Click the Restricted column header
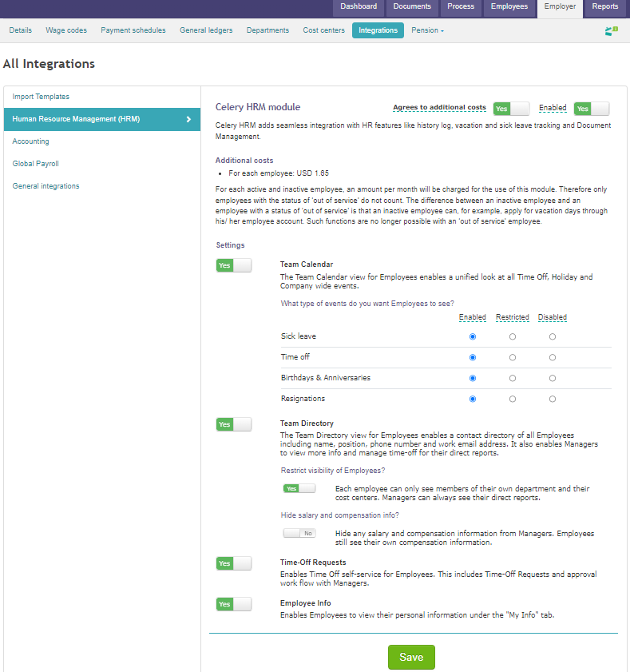 pos(512,317)
